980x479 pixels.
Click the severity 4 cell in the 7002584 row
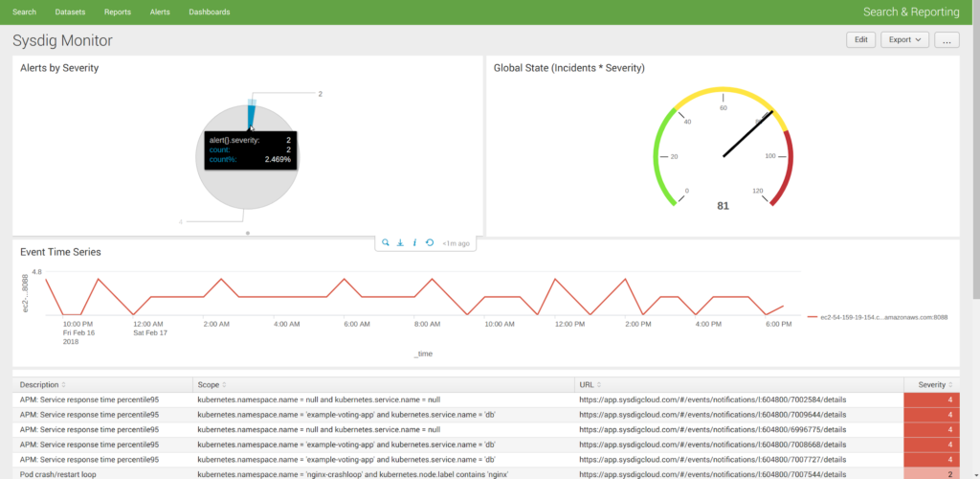pyautogui.click(x=932, y=399)
